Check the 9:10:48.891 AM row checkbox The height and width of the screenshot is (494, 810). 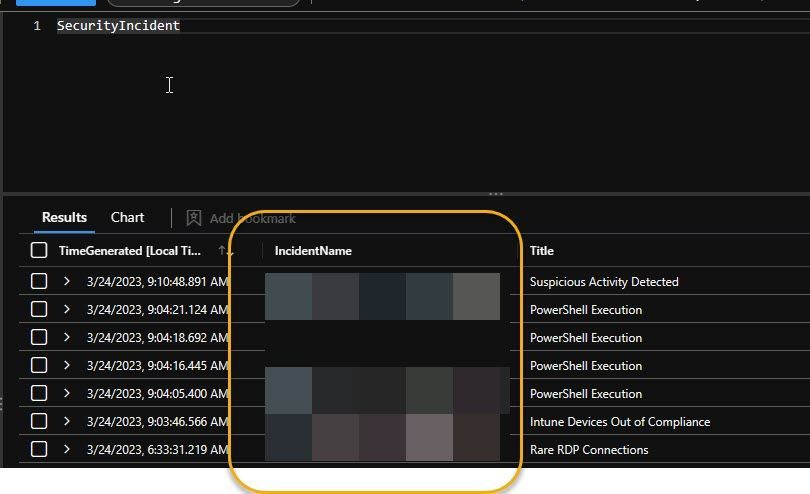click(x=39, y=282)
